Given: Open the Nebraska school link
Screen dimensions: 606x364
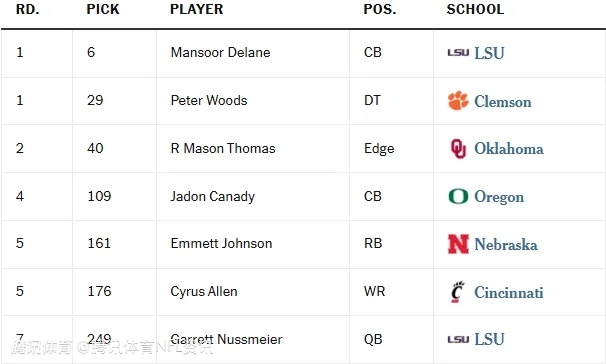Looking at the screenshot, I should 506,245.
